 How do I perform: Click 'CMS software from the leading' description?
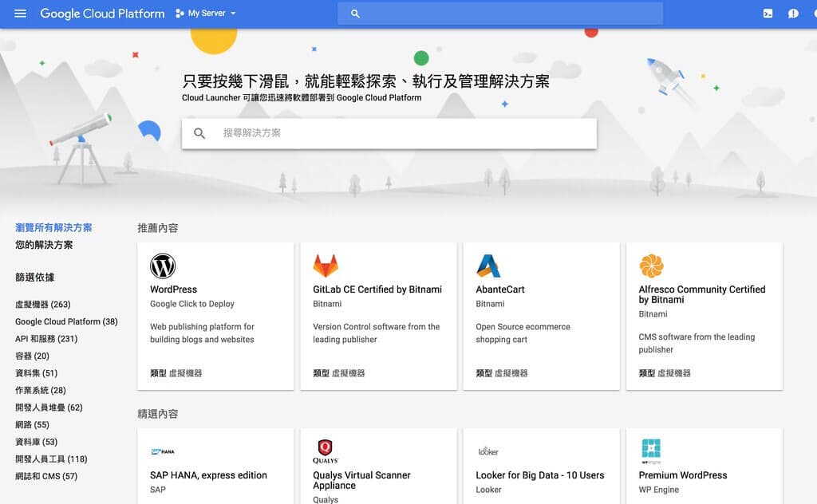697,337
